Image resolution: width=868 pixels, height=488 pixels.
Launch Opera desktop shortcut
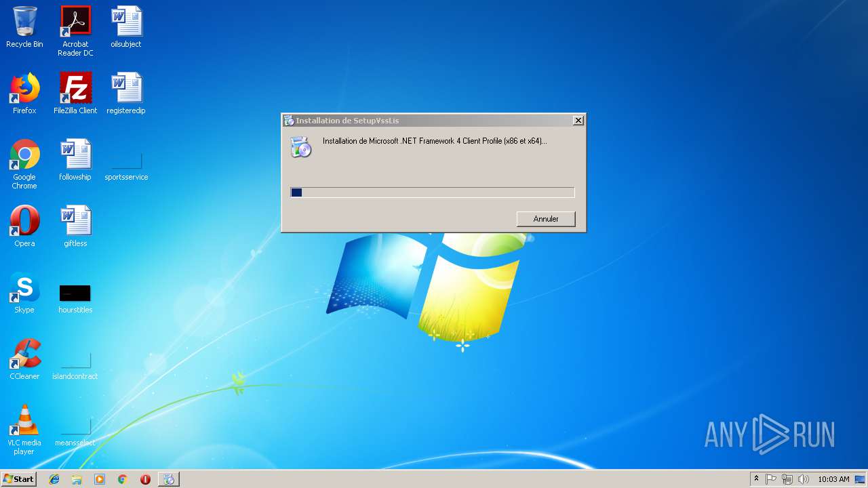click(x=24, y=226)
